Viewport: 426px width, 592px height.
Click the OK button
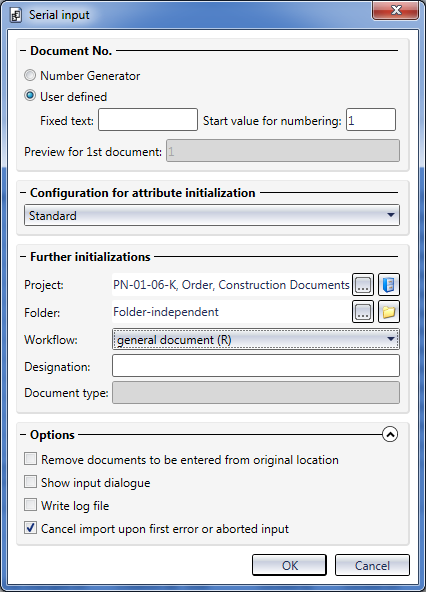[289, 565]
